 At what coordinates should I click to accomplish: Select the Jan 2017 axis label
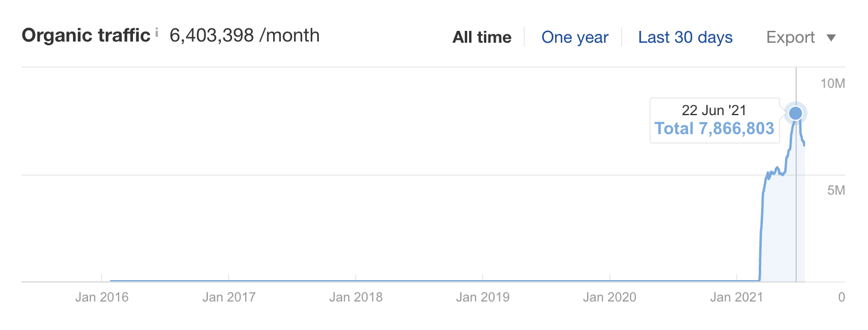[x=229, y=297]
